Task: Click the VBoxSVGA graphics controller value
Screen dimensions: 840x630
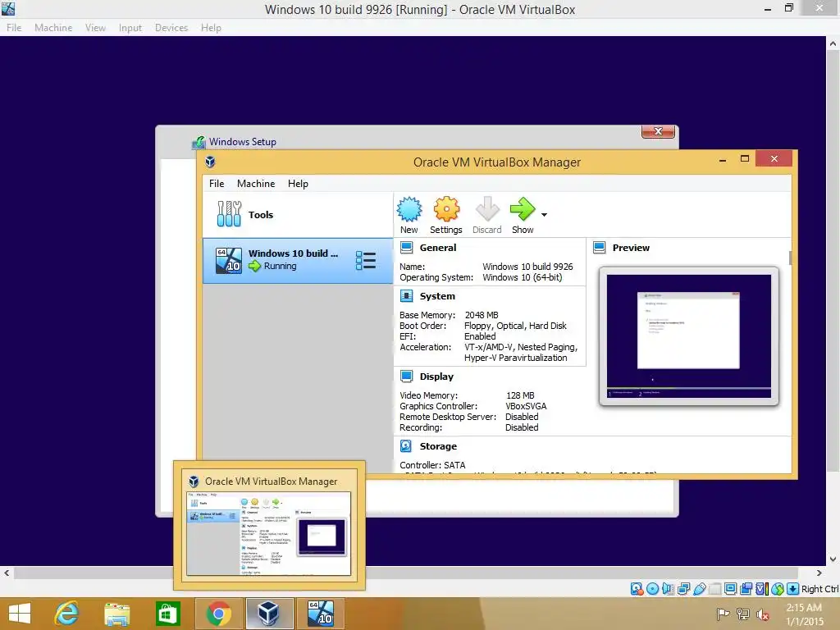Action: coord(526,406)
